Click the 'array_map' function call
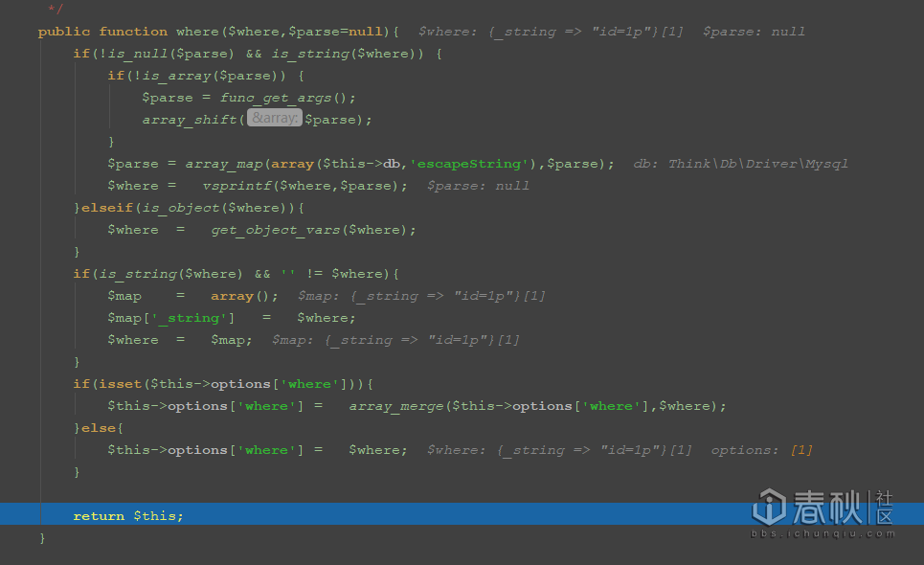Screen dimensions: 924x565 pyautogui.click(x=224, y=164)
